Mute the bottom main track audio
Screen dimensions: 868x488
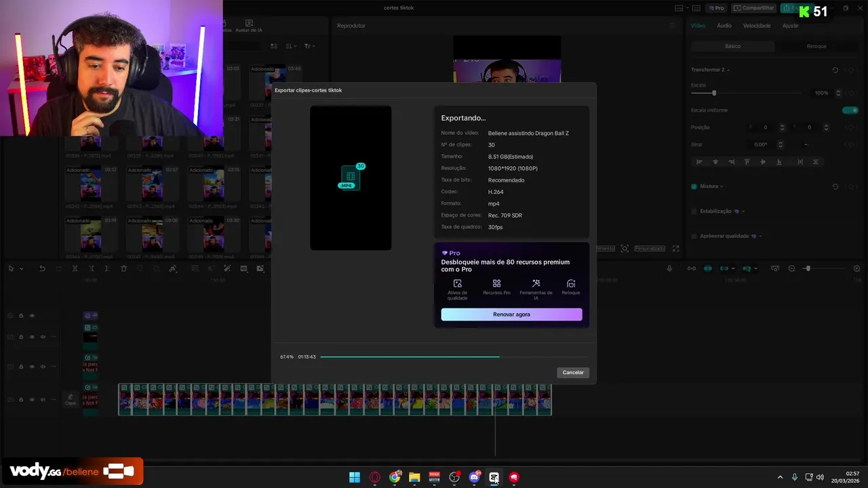click(42, 400)
